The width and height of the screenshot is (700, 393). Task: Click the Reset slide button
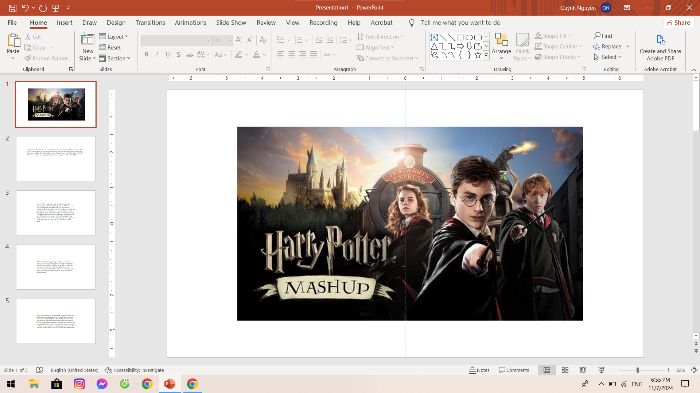pyautogui.click(x=110, y=47)
